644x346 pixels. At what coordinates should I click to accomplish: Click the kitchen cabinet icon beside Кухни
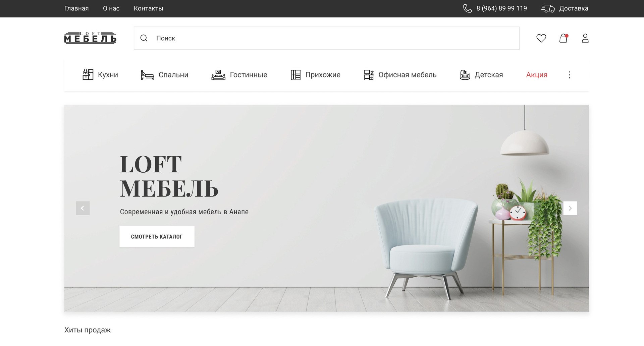point(88,74)
